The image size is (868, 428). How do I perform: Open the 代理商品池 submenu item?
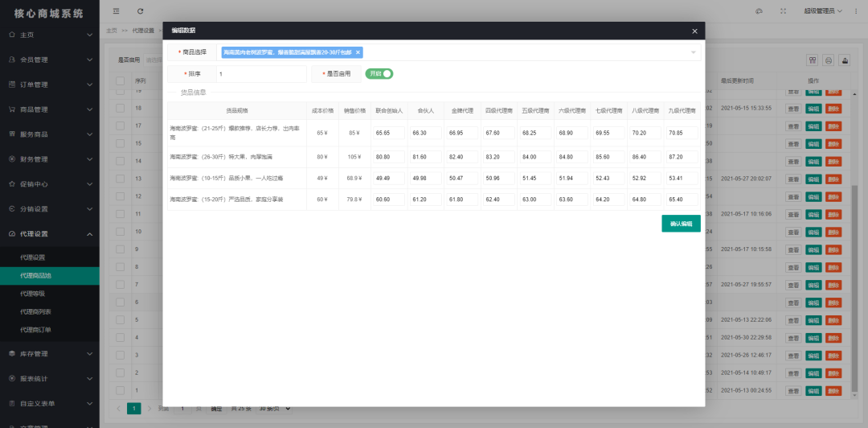pos(50,275)
